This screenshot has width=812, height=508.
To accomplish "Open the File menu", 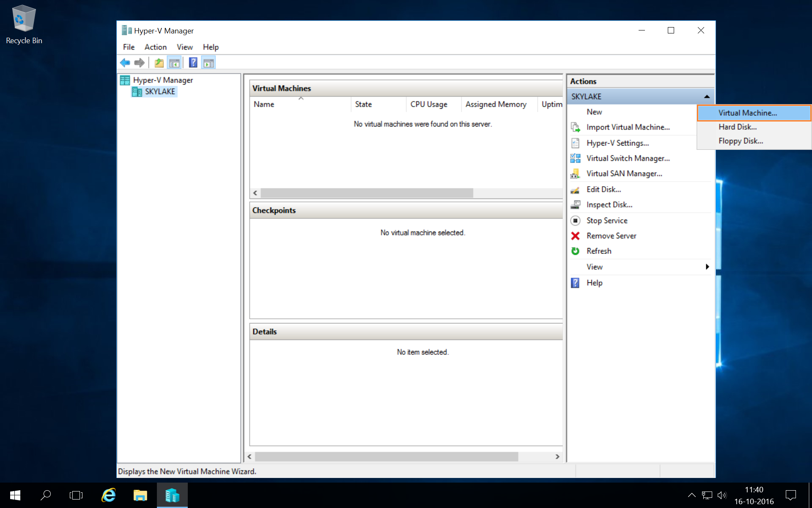I will pos(129,47).
